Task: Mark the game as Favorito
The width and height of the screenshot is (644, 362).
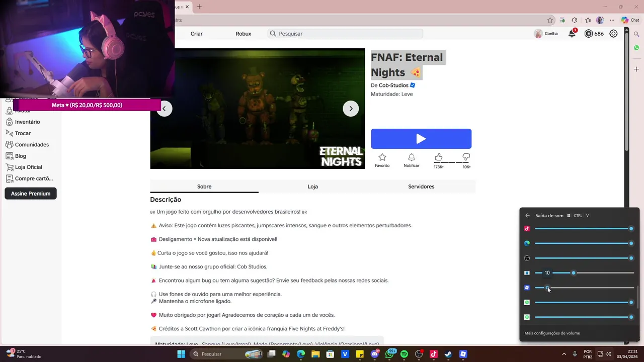Action: (x=382, y=160)
